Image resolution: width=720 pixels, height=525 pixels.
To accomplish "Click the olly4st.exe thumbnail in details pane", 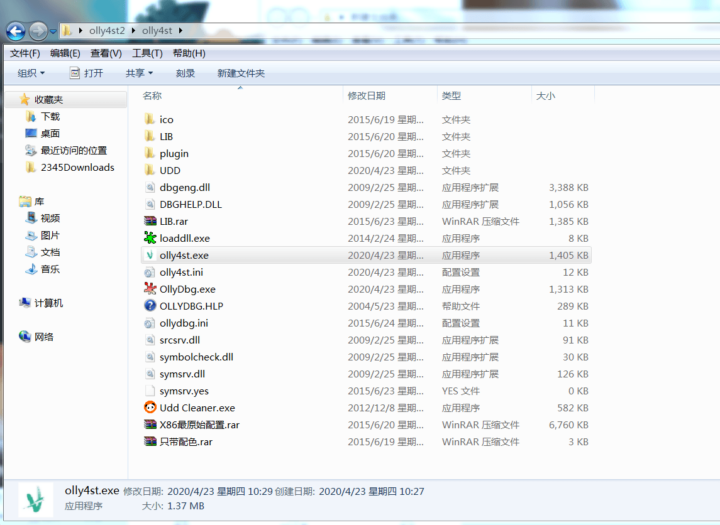I will pyautogui.click(x=35, y=500).
